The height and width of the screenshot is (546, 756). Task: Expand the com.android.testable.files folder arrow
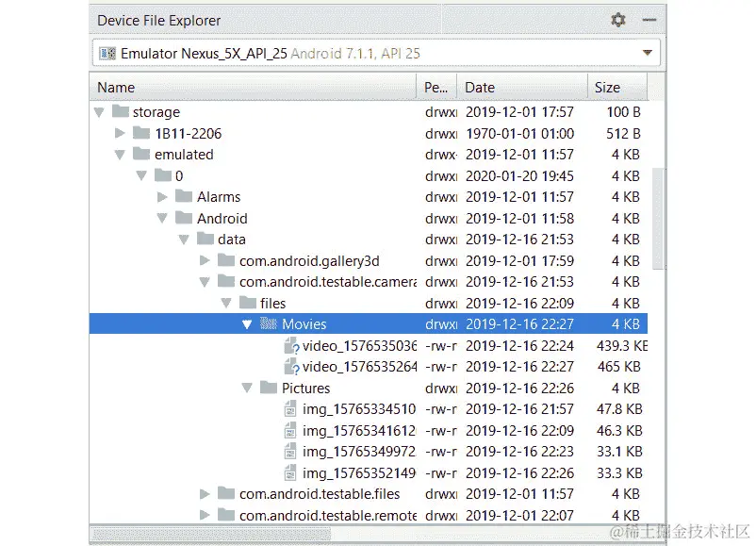(205, 494)
